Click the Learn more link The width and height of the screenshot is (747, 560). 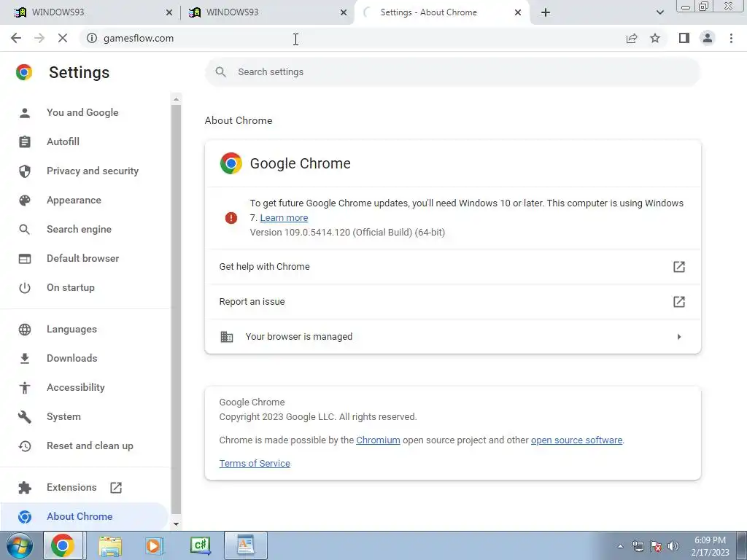(284, 217)
